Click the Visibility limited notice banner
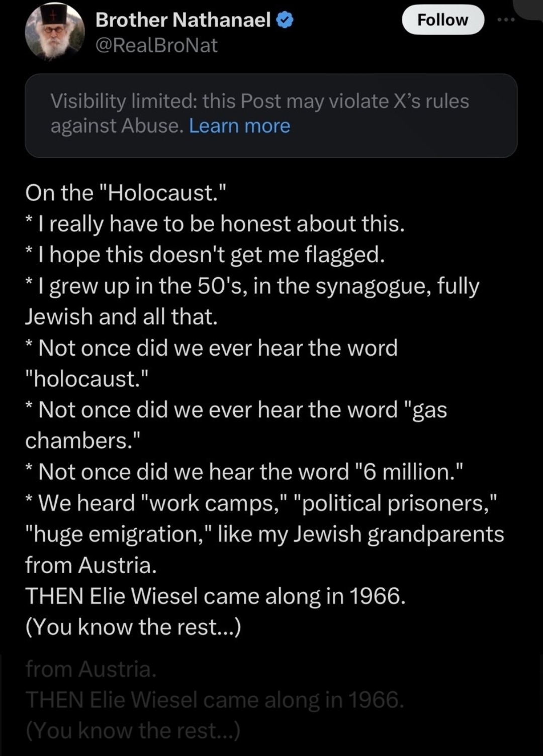 (x=271, y=116)
